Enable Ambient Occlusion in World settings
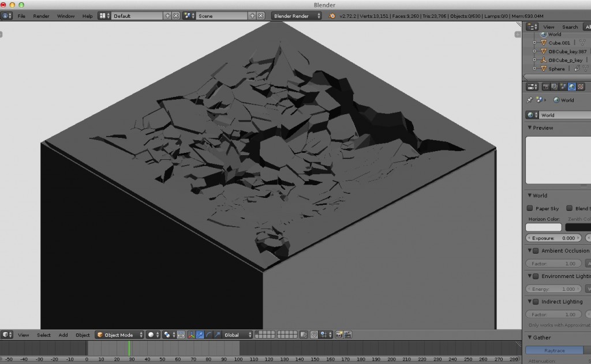The height and width of the screenshot is (364, 591). [x=534, y=250]
